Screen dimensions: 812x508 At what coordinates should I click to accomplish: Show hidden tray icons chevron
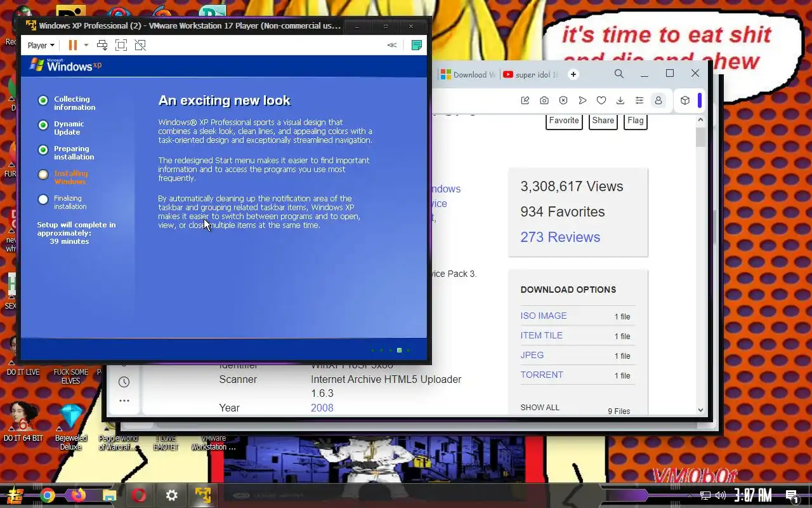691,495
